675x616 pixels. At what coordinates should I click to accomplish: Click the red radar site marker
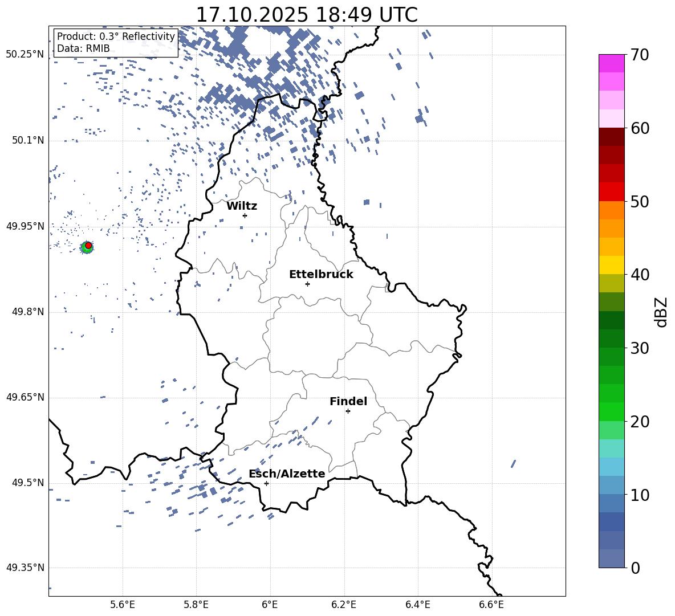88,246
